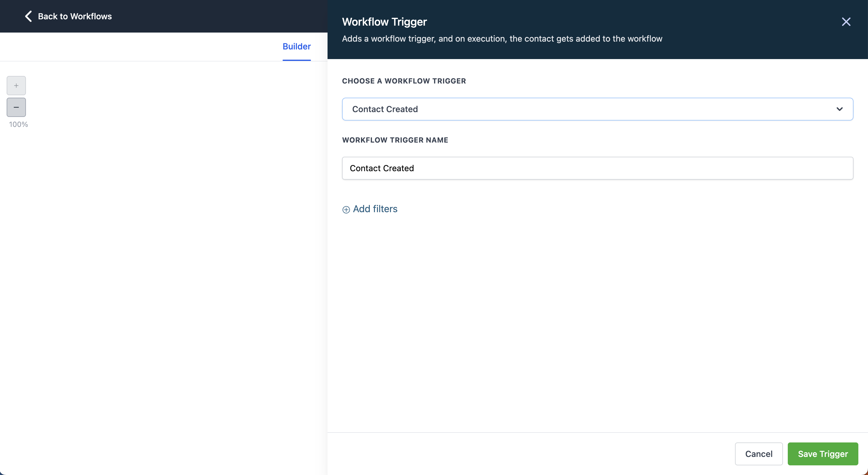Click the trigger description text in header
Viewport: 868px width, 475px height.
[x=502, y=39]
